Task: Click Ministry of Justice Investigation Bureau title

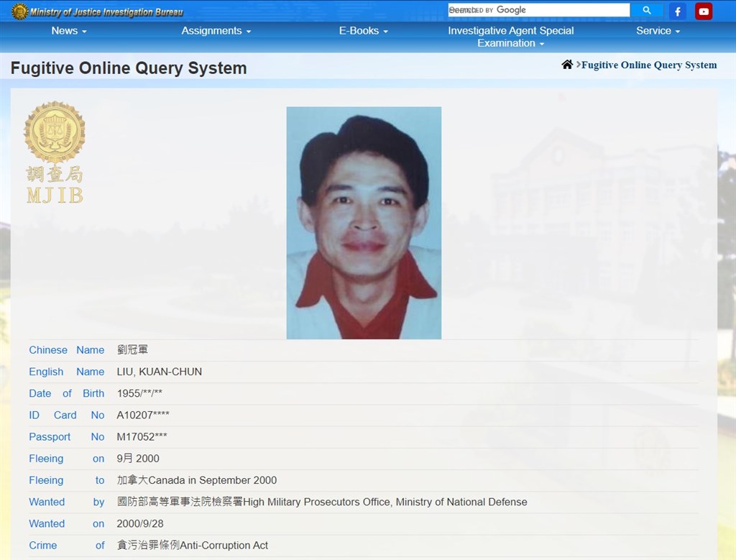Action: [106, 12]
